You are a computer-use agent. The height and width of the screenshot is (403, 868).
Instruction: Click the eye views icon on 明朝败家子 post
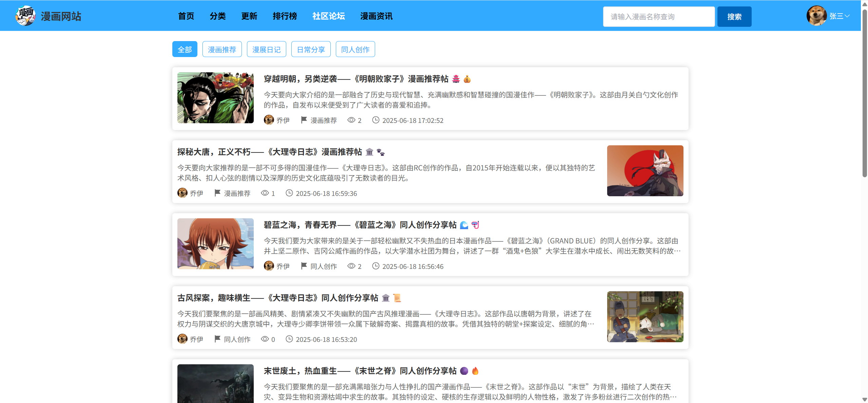pyautogui.click(x=351, y=120)
